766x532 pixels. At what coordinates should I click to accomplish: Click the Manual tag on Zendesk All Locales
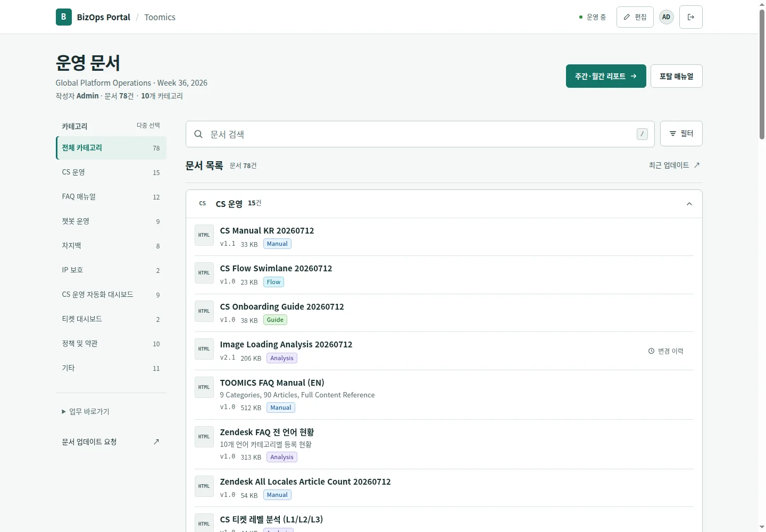(x=277, y=495)
